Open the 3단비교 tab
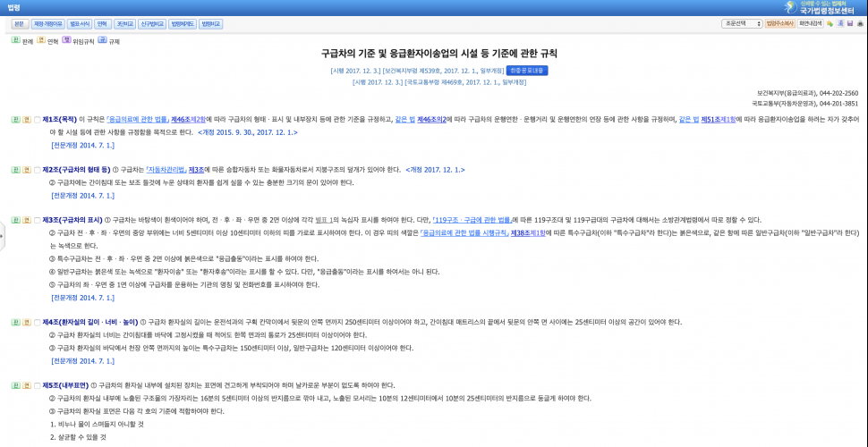868x447 pixels. (123, 23)
